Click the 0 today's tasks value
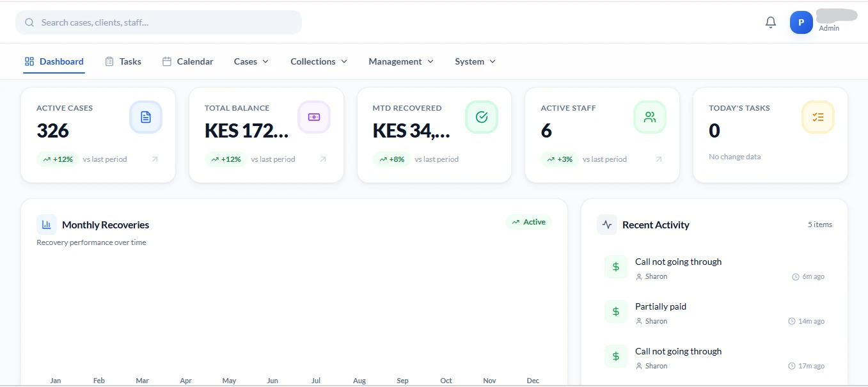The image size is (868, 387). [714, 130]
